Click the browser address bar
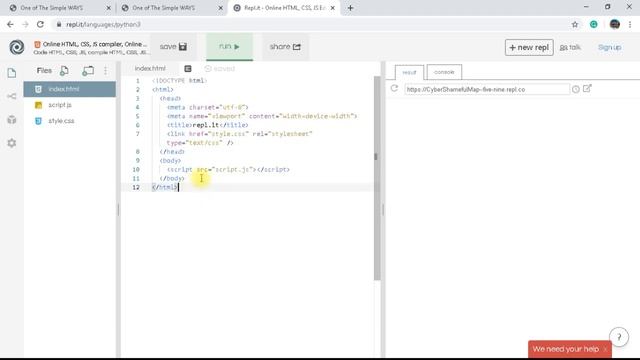This screenshot has height=360, width=640. coord(310,24)
